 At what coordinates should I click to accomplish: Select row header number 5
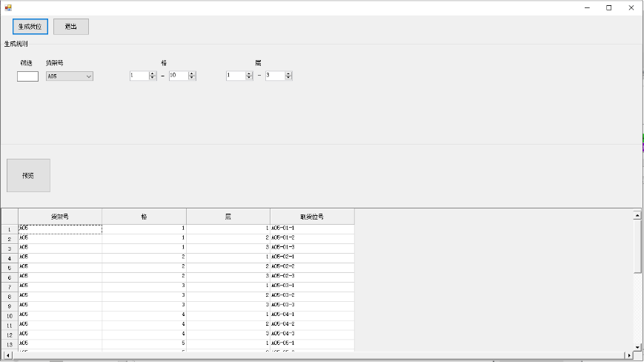[x=9, y=268]
